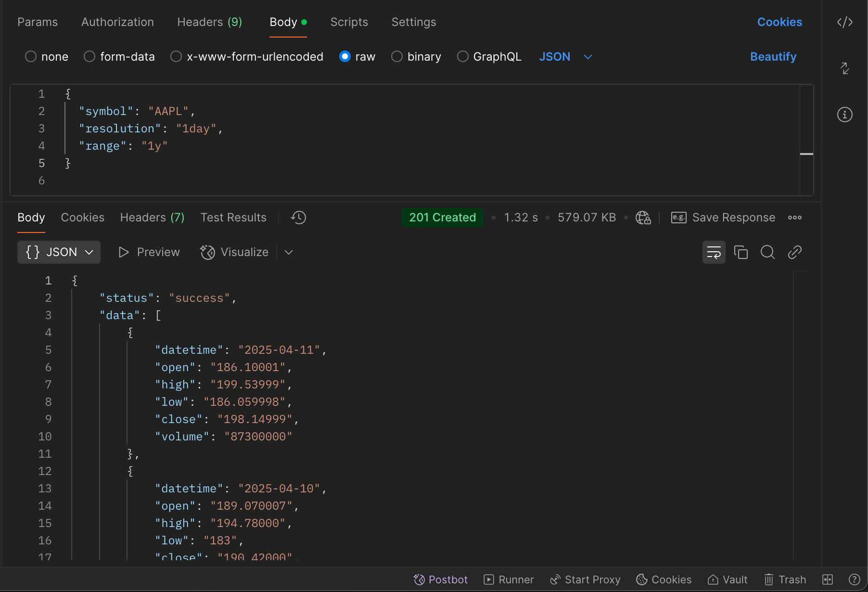The width and height of the screenshot is (868, 592).
Task: Click the "datetime": "2025-04-11" line
Action: 241,350
